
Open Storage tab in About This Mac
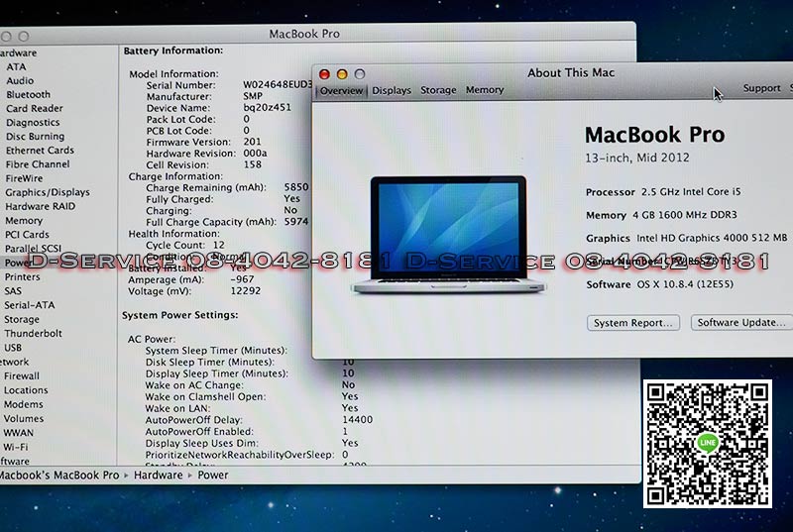pyautogui.click(x=438, y=90)
